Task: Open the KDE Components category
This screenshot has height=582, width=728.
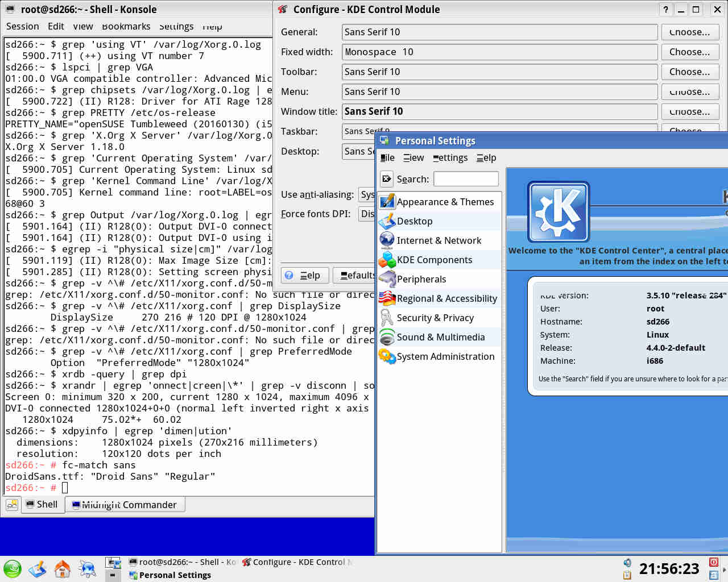Action: click(434, 260)
